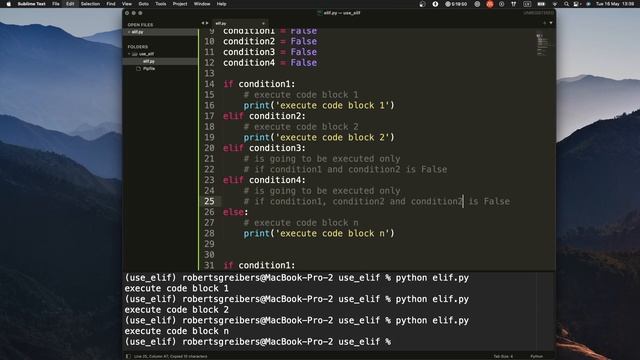Open the View menu
Image resolution: width=640 pixels, height=360 pixels.
[x=127, y=4]
